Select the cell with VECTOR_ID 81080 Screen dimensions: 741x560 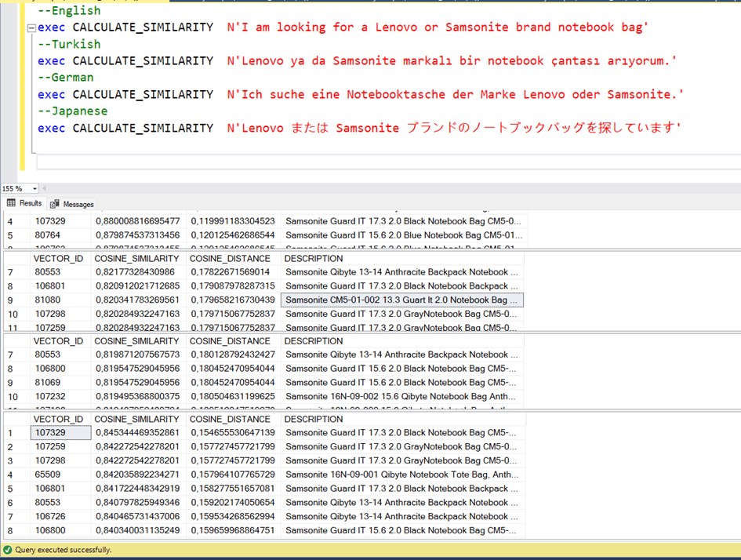pos(47,300)
